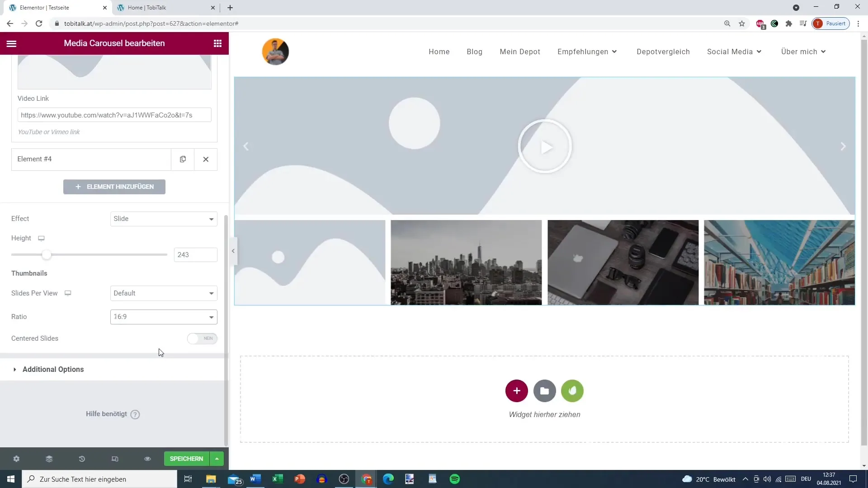Open the Elementor hamburger menu

coord(11,43)
